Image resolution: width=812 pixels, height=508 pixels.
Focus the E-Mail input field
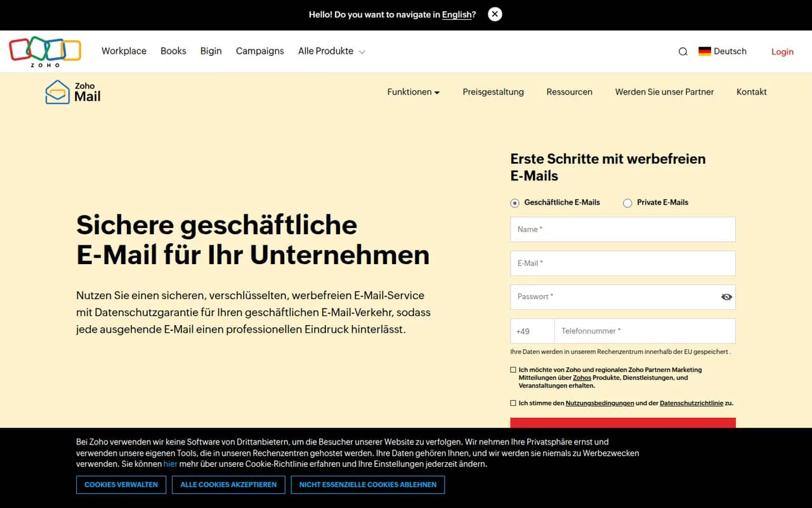623,263
